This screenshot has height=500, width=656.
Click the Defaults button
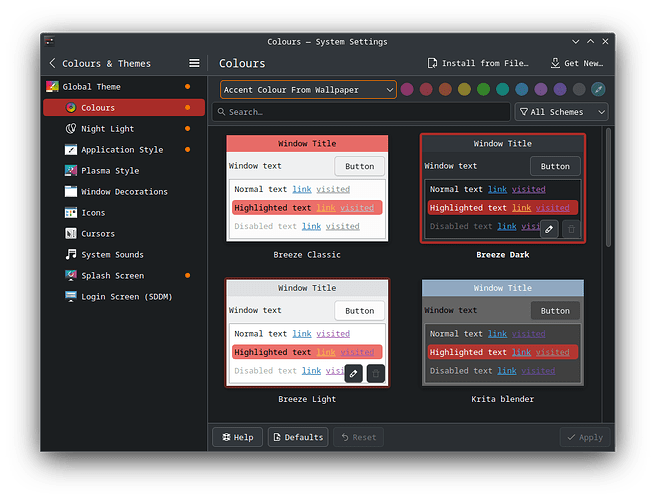(x=298, y=437)
